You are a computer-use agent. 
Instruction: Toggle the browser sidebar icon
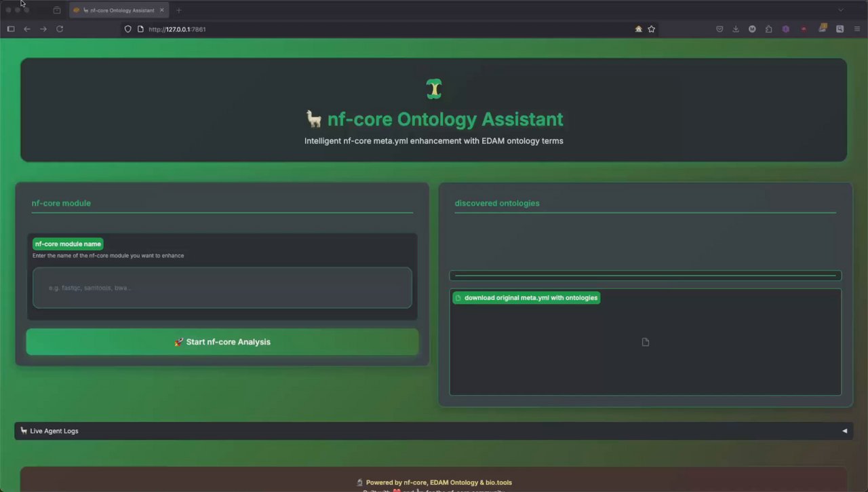pos(11,29)
